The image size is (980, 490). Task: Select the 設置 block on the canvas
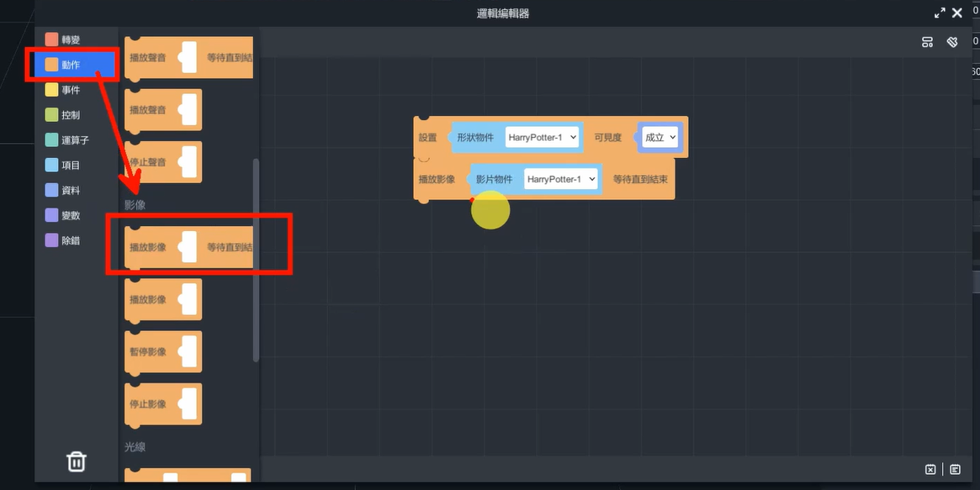coord(427,138)
